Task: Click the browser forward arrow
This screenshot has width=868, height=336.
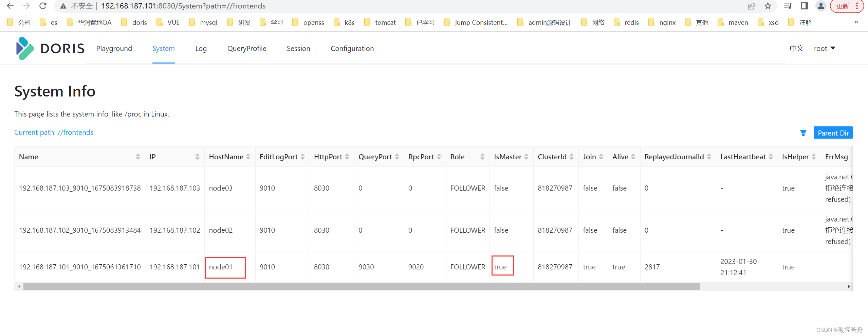Action: tap(26, 6)
